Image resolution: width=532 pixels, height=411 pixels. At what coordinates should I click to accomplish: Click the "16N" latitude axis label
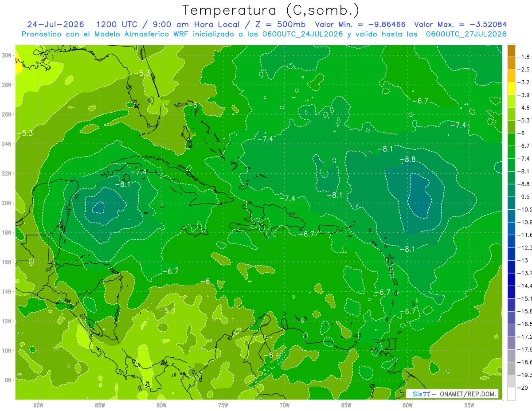(x=7, y=262)
